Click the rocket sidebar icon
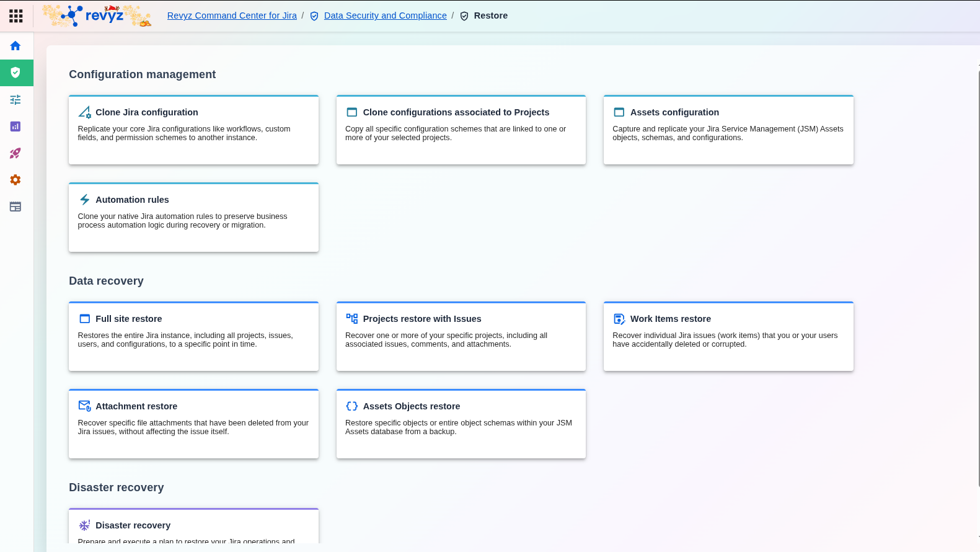 (15, 153)
